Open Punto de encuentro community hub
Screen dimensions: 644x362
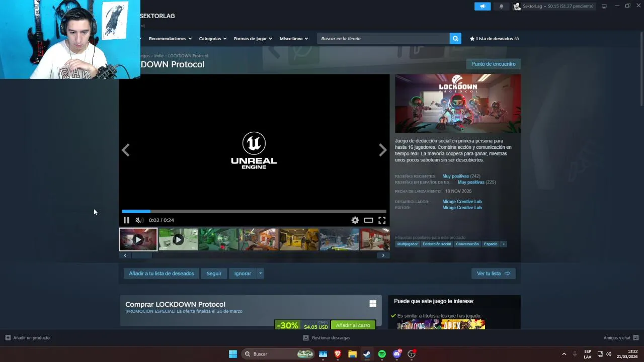(x=493, y=64)
